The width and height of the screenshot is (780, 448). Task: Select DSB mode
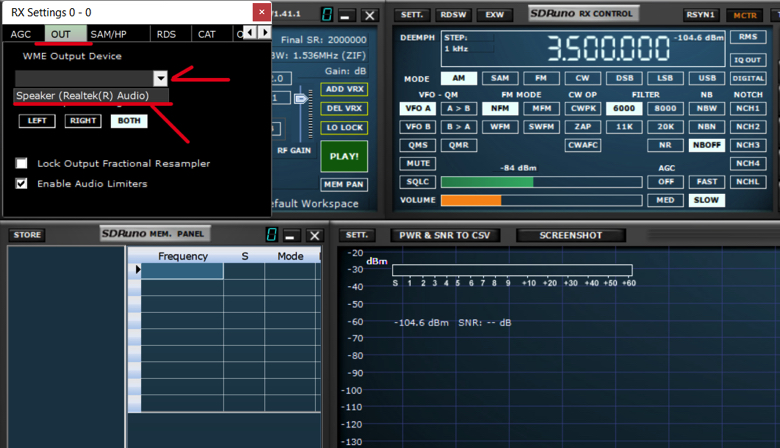pyautogui.click(x=624, y=78)
